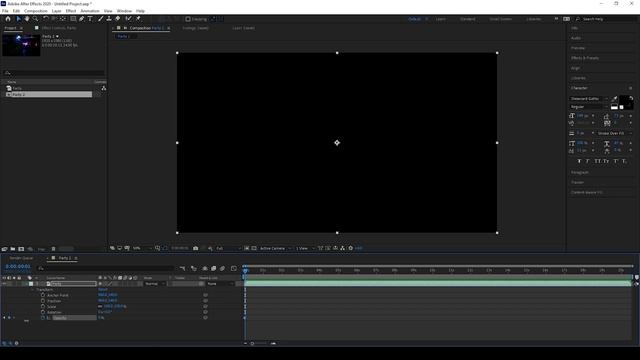Select the Rectangle shape tool

[73, 19]
